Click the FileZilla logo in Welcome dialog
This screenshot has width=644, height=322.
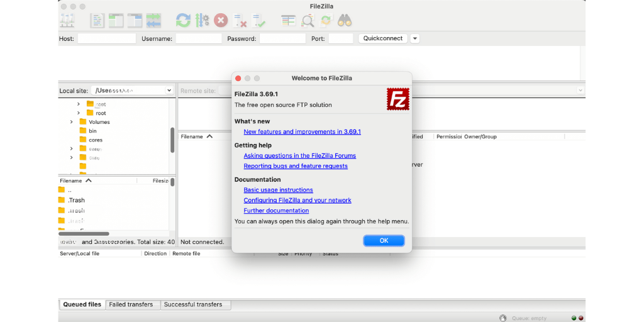(x=398, y=99)
